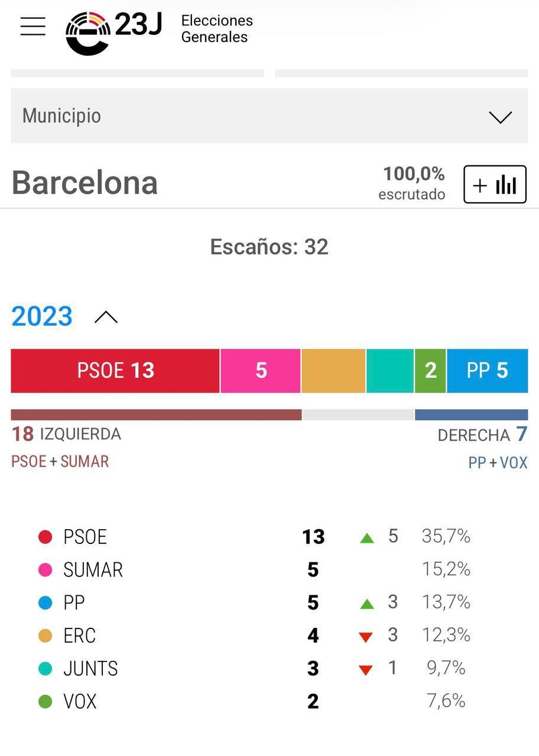Collapse the 2023 results section
The image size is (539, 756).
click(x=106, y=318)
